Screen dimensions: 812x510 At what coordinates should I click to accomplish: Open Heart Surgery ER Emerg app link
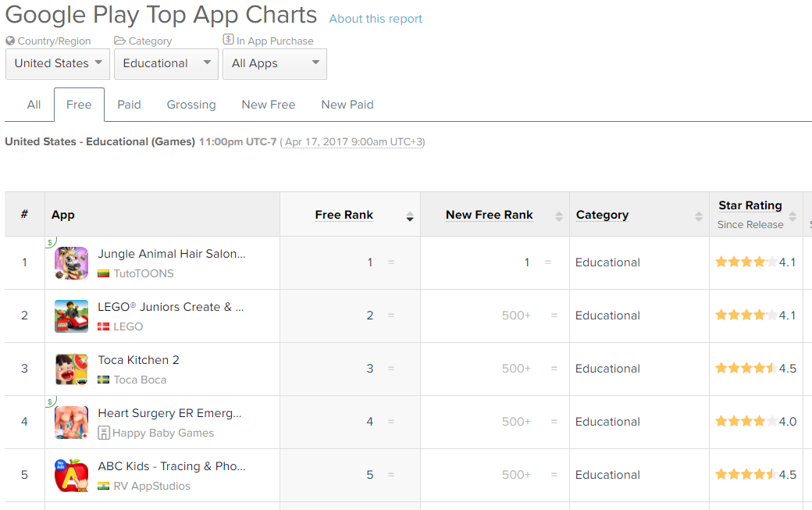(x=170, y=413)
